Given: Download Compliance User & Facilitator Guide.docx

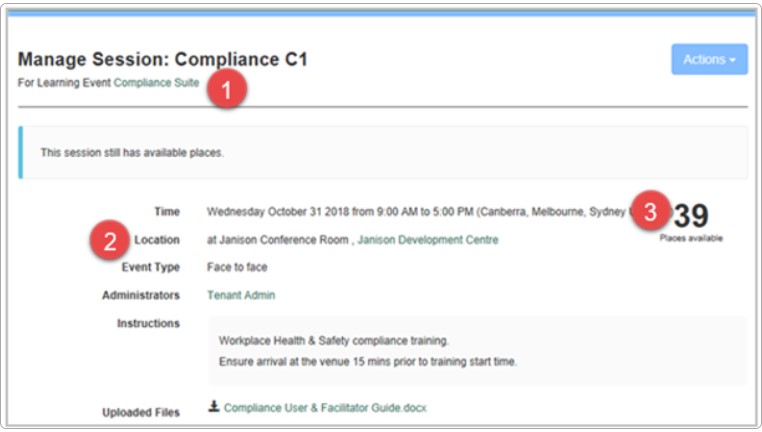Looking at the screenshot, I should tap(325, 408).
